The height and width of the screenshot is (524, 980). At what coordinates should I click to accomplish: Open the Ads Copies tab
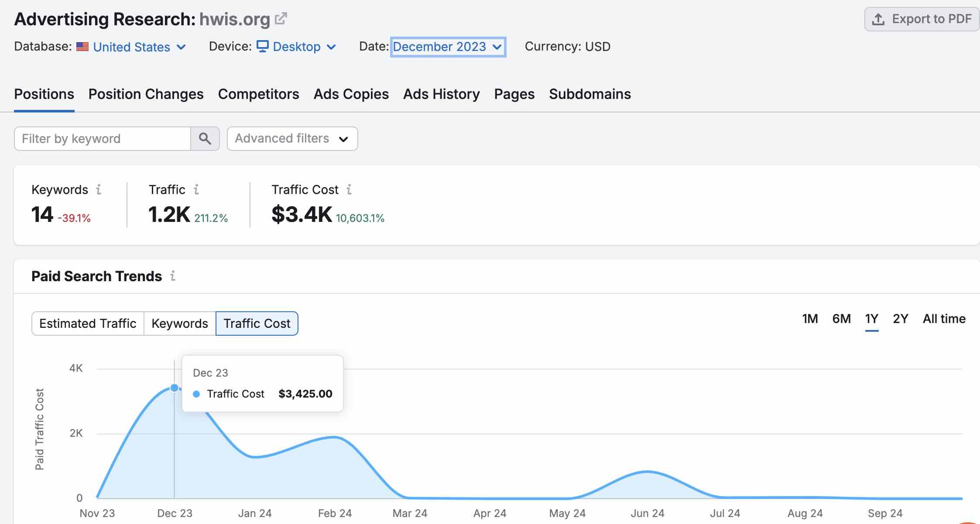(351, 94)
